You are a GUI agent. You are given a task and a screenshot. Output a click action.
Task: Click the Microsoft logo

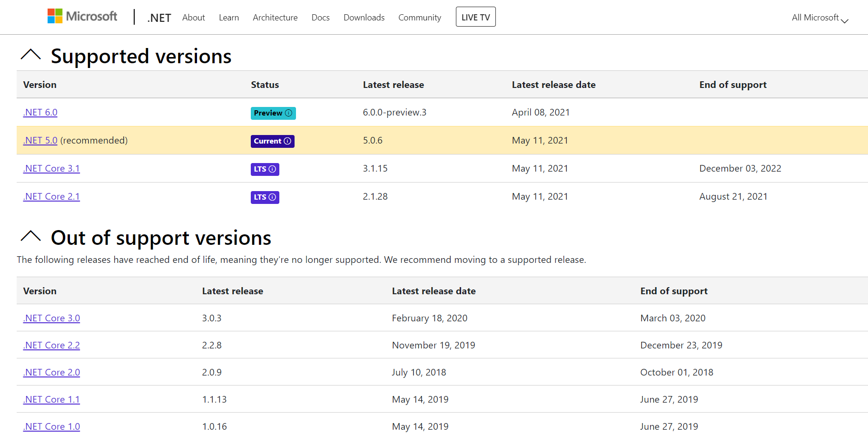[82, 17]
